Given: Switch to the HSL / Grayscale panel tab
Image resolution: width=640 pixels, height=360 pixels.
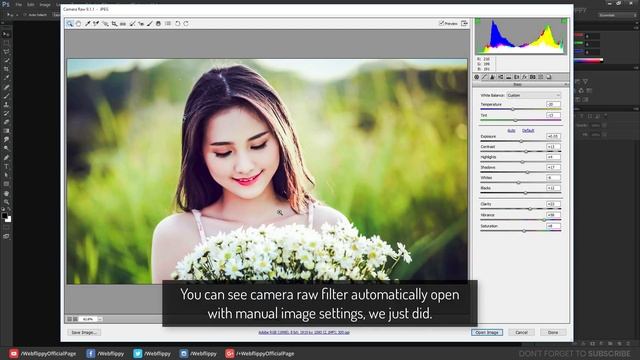Looking at the screenshot, I should click(500, 77).
